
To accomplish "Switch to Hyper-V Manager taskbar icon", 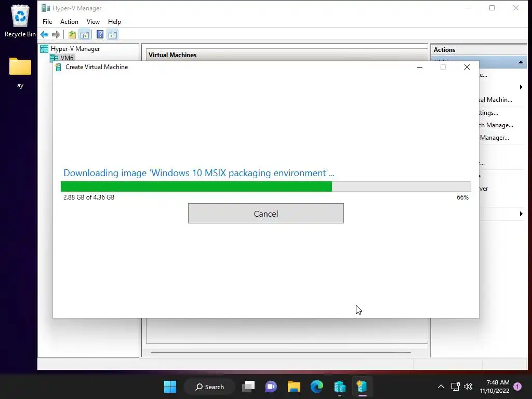I will pos(340,387).
